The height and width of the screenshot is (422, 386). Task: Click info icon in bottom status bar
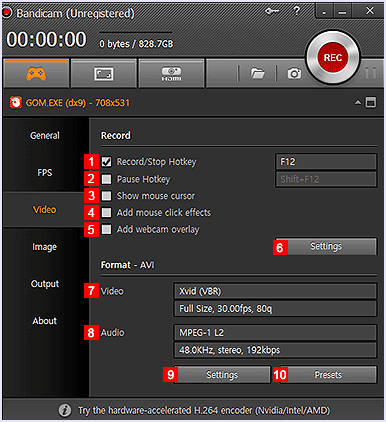65,410
